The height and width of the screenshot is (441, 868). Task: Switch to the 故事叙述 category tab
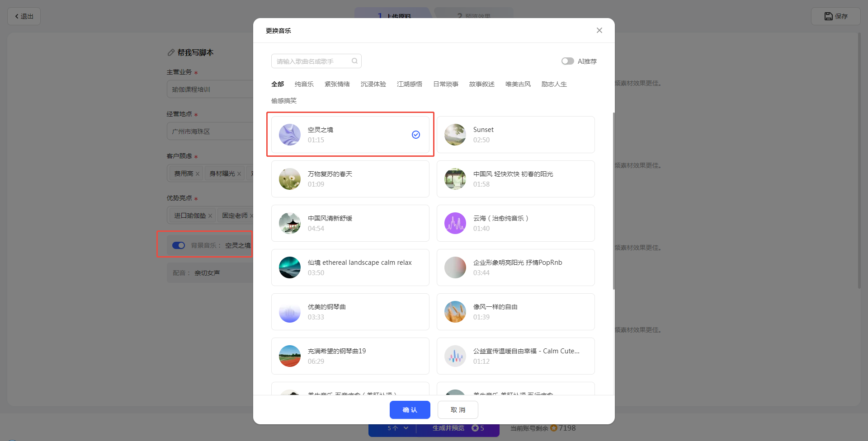pyautogui.click(x=482, y=84)
